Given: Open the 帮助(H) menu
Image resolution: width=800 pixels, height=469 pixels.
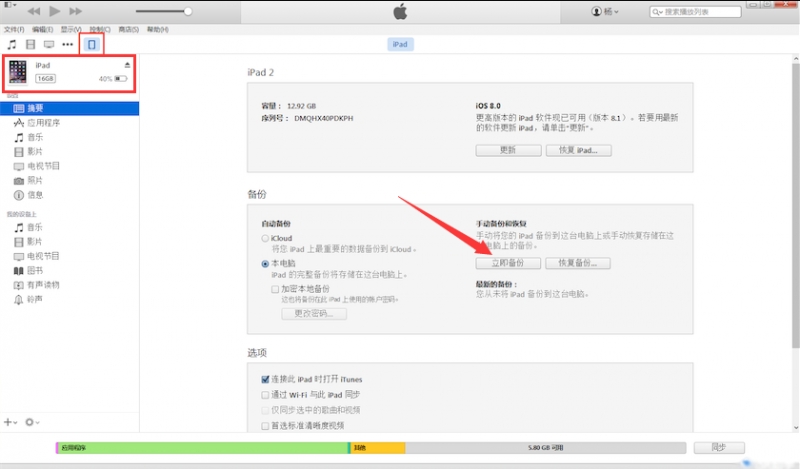Looking at the screenshot, I should tap(158, 30).
